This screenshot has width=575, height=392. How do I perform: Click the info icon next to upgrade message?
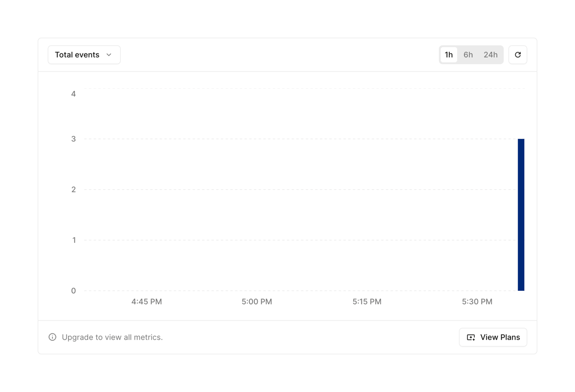click(x=52, y=337)
